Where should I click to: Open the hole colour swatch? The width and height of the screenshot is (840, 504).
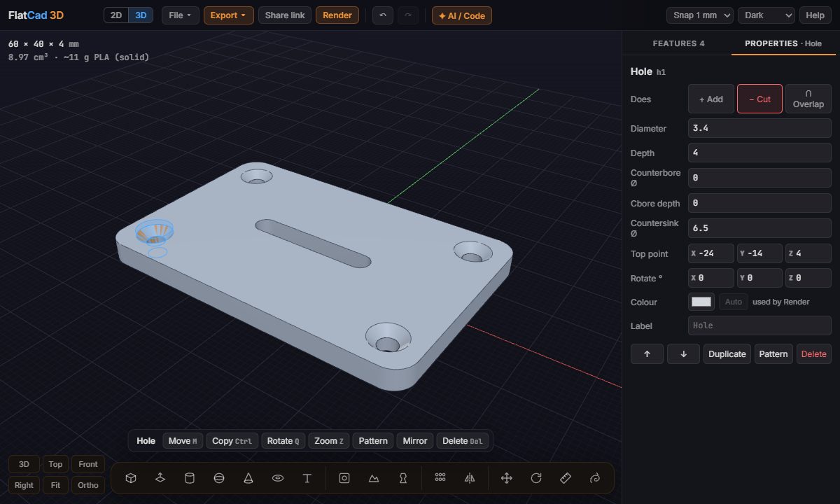pyautogui.click(x=701, y=302)
